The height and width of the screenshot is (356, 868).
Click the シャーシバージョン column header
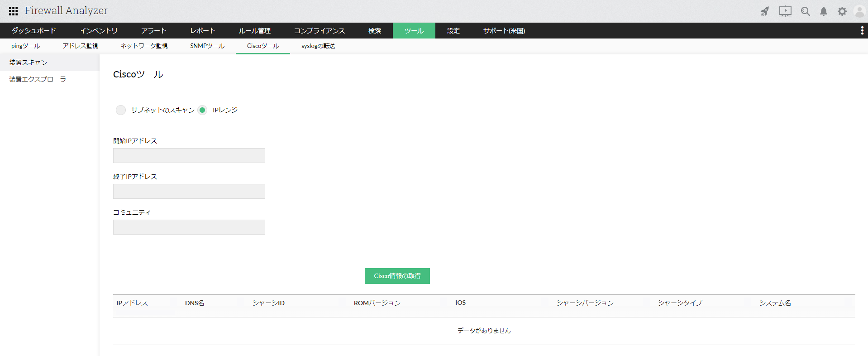[585, 303]
